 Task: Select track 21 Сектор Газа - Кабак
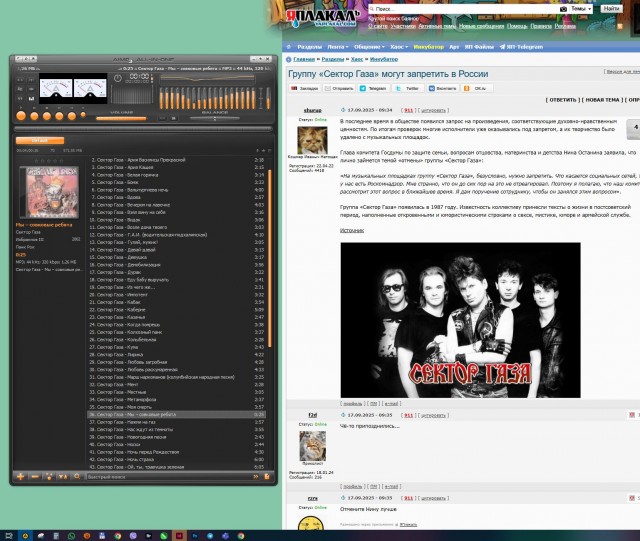click(x=177, y=302)
